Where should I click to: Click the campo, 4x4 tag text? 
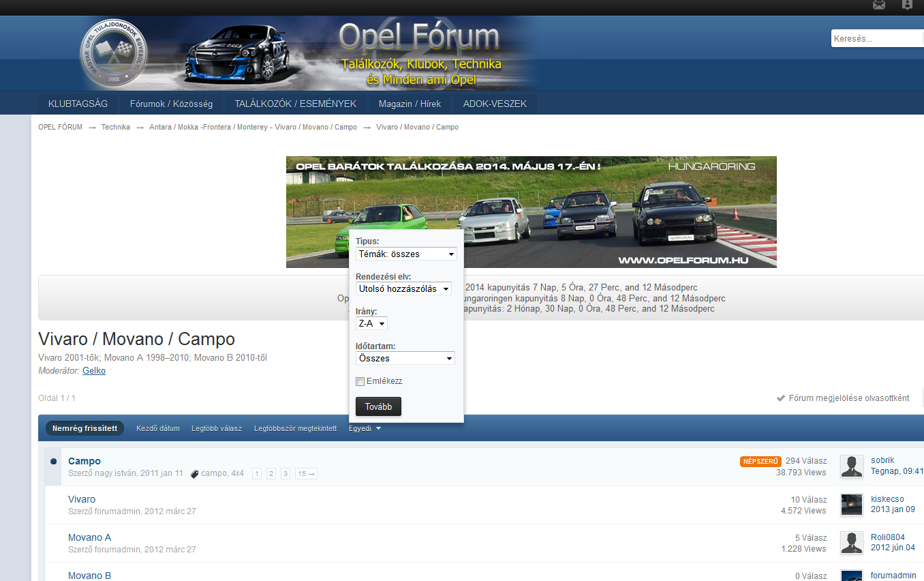(x=222, y=473)
